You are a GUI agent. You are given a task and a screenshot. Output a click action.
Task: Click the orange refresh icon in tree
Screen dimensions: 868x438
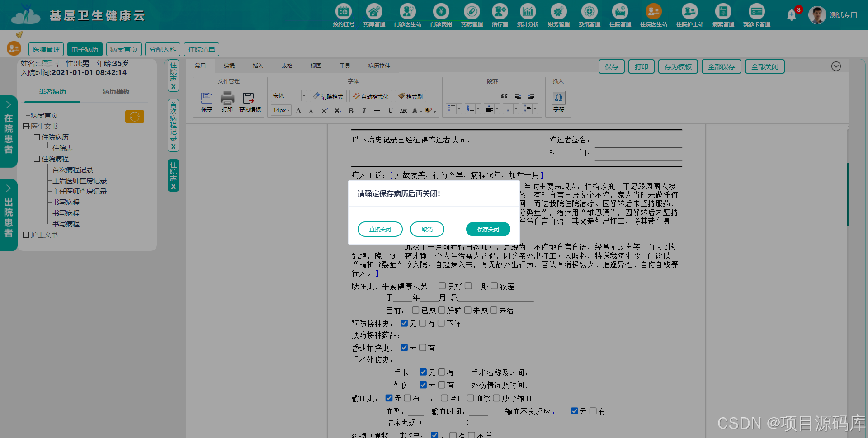pos(134,117)
